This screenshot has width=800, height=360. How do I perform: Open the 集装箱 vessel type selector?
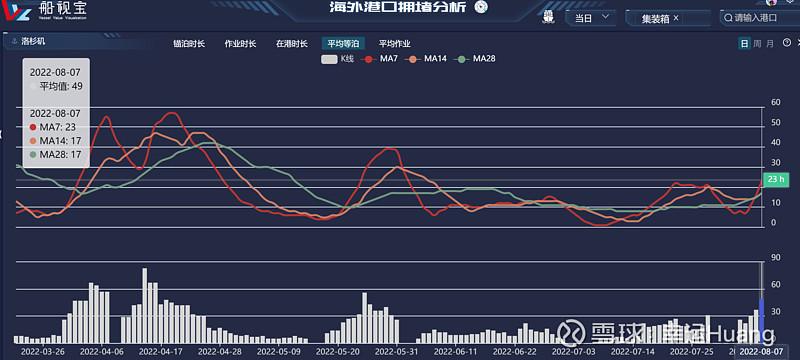point(668,18)
